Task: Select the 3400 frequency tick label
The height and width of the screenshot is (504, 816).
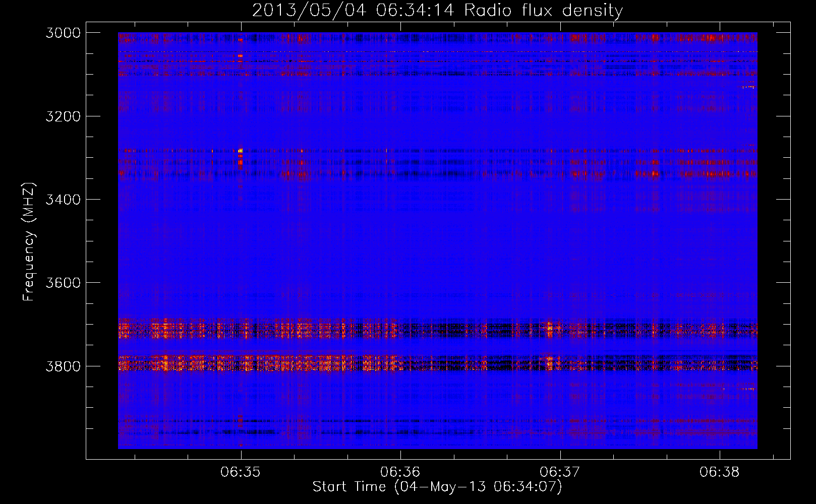Action: click(63, 200)
